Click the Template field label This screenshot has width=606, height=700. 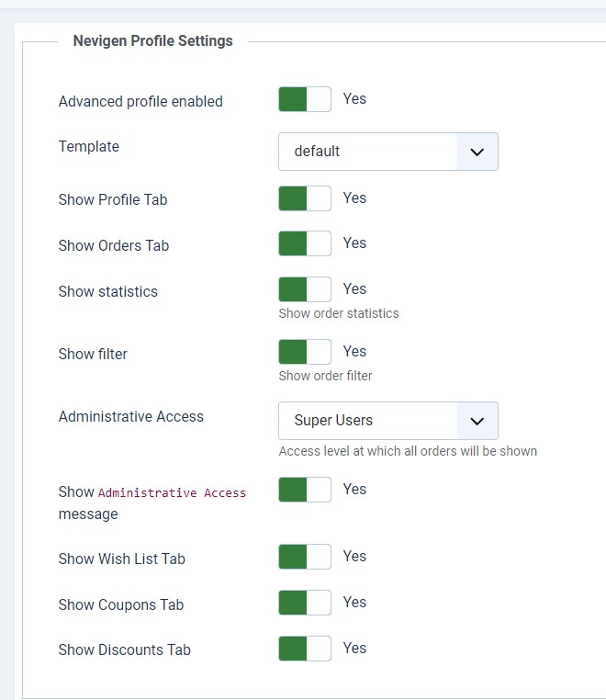click(x=89, y=147)
